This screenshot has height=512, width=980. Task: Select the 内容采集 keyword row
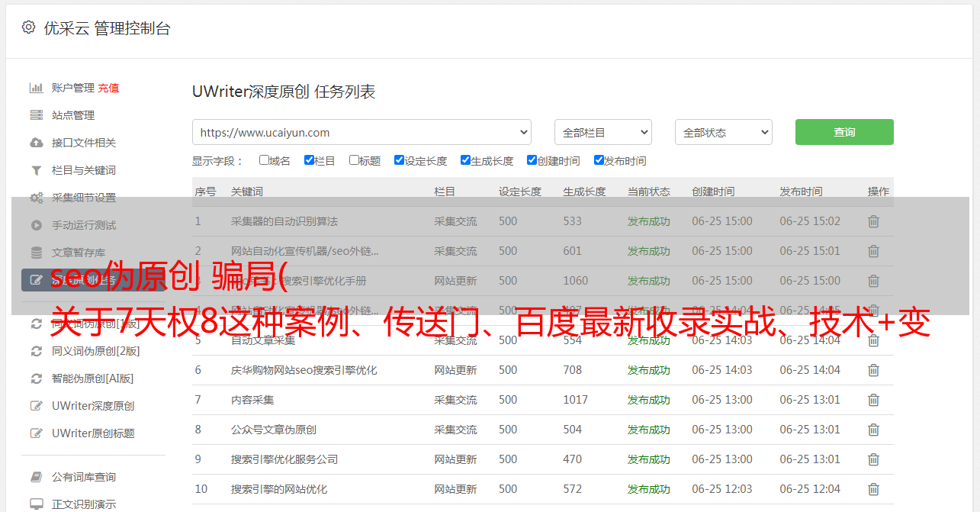pos(252,400)
